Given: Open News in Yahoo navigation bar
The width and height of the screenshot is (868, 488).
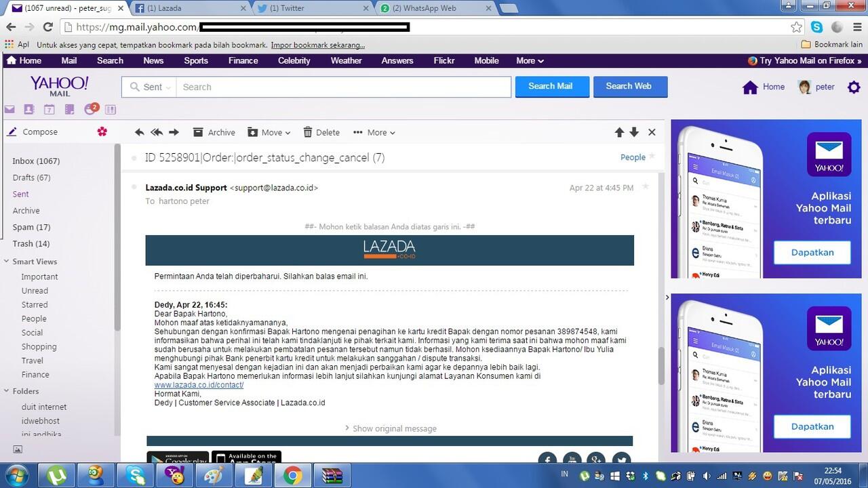Looking at the screenshot, I should pyautogui.click(x=153, y=60).
